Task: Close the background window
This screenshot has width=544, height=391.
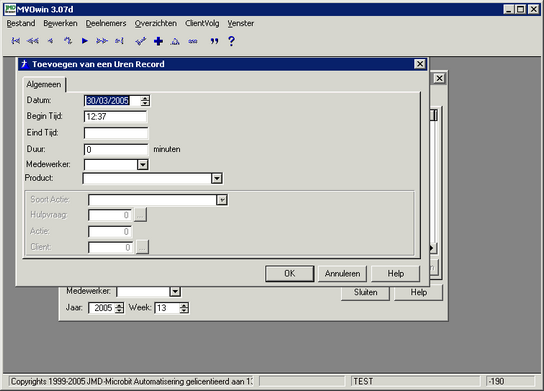Action: [439, 78]
